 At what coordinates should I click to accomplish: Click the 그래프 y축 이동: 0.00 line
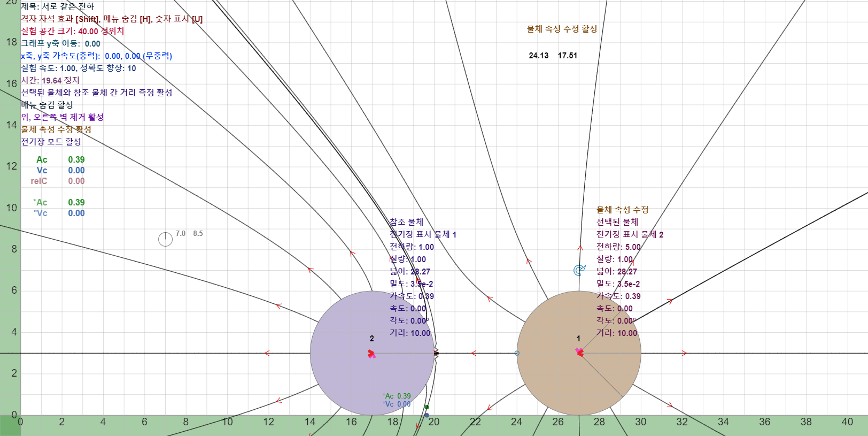coord(61,43)
